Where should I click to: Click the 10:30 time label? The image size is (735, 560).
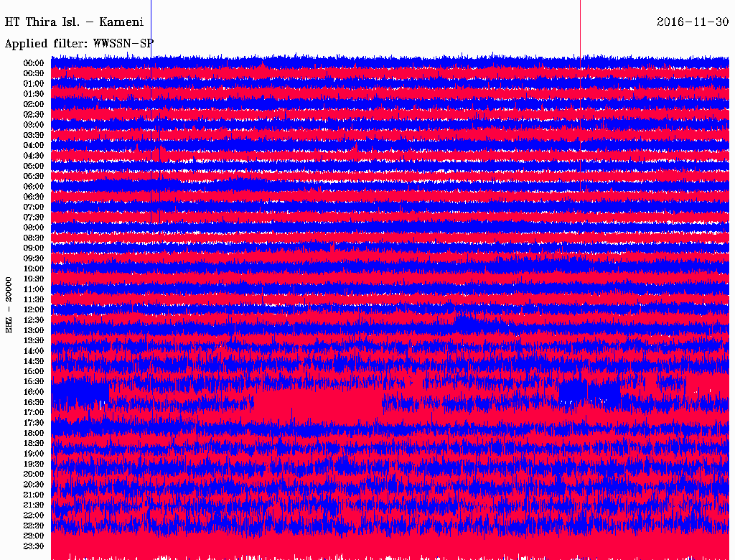coord(34,279)
